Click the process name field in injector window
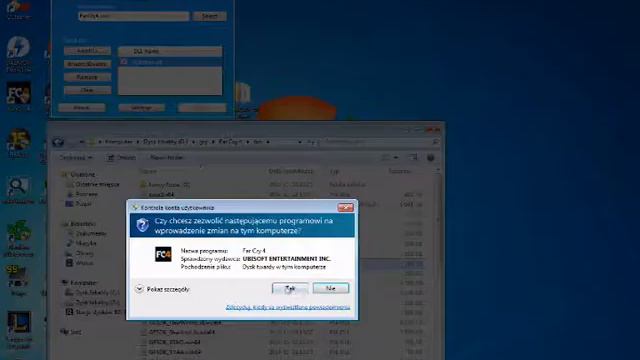This screenshot has height=360, width=640. click(134, 16)
